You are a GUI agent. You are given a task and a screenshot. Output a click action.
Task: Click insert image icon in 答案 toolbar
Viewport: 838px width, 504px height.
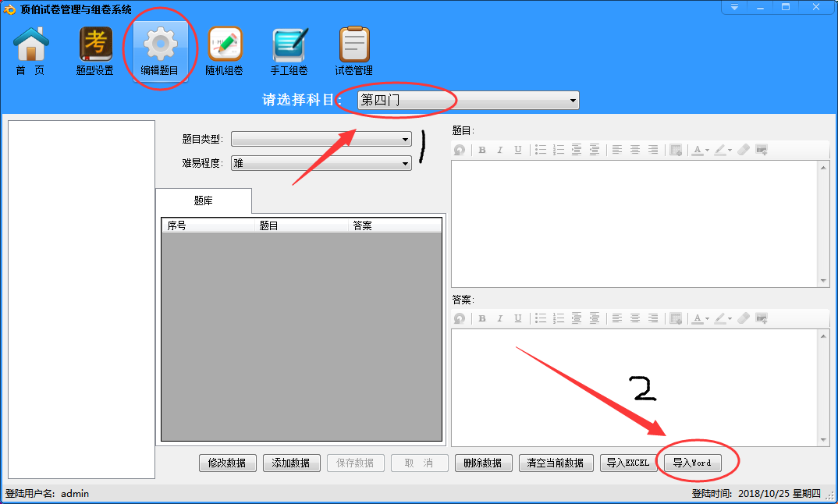click(762, 318)
